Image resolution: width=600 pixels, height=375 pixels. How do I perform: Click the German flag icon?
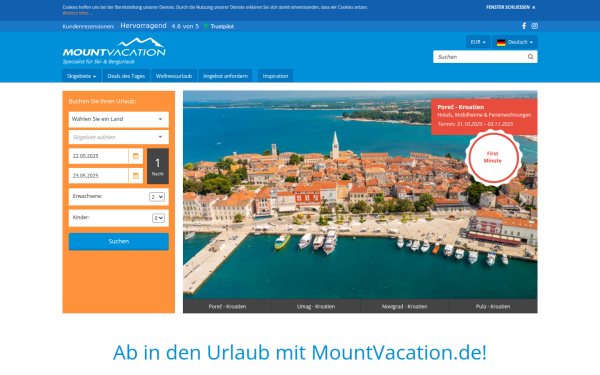[x=501, y=42]
